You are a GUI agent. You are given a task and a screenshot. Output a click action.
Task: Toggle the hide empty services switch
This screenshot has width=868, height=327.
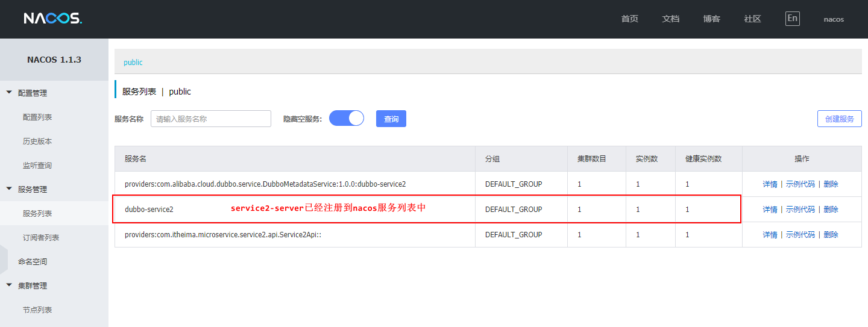coord(347,118)
